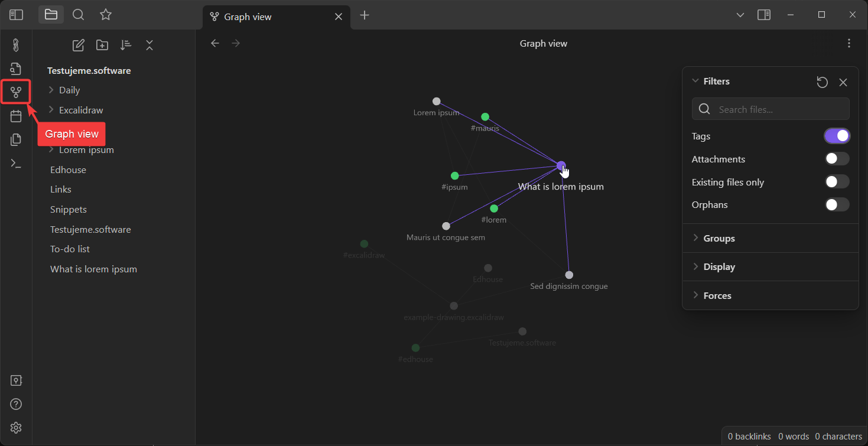
Task: Enable the Attachments filter toggle
Action: pyautogui.click(x=837, y=158)
